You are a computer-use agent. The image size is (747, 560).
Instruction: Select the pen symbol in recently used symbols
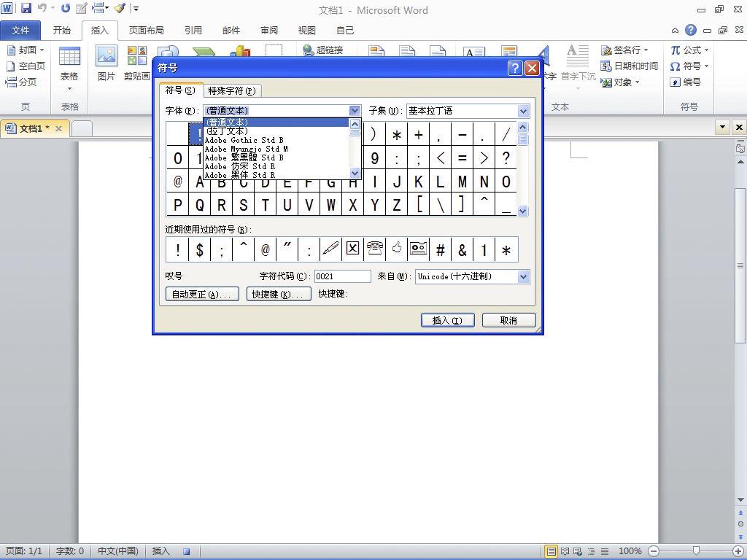point(330,249)
